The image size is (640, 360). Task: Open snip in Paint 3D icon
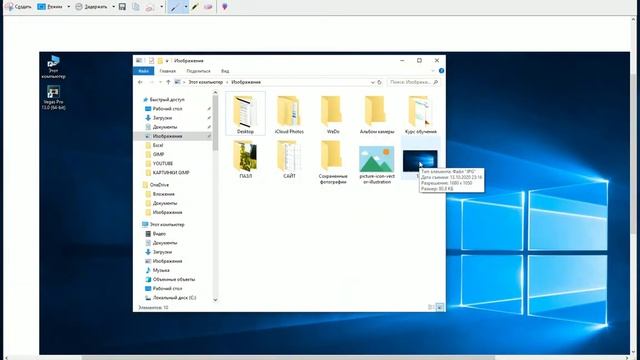pyautogui.click(x=224, y=7)
